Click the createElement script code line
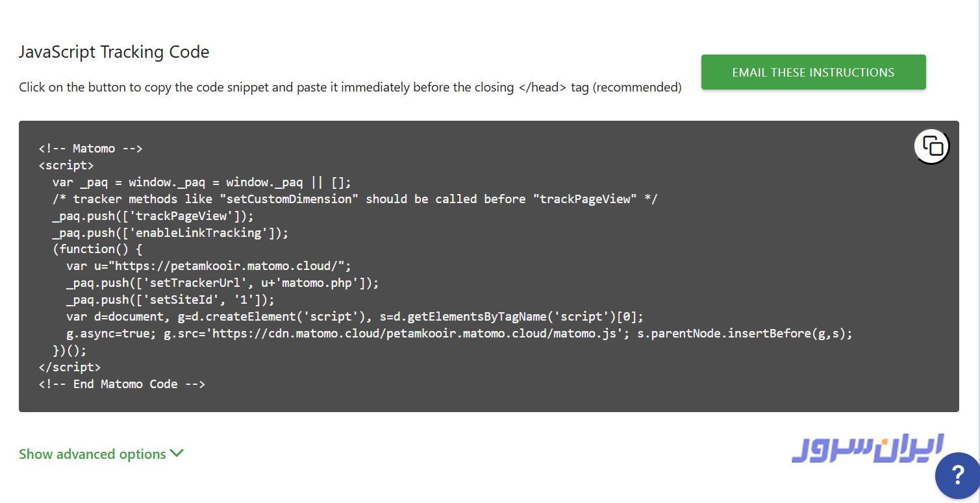The width and height of the screenshot is (980, 503). pyautogui.click(x=355, y=317)
